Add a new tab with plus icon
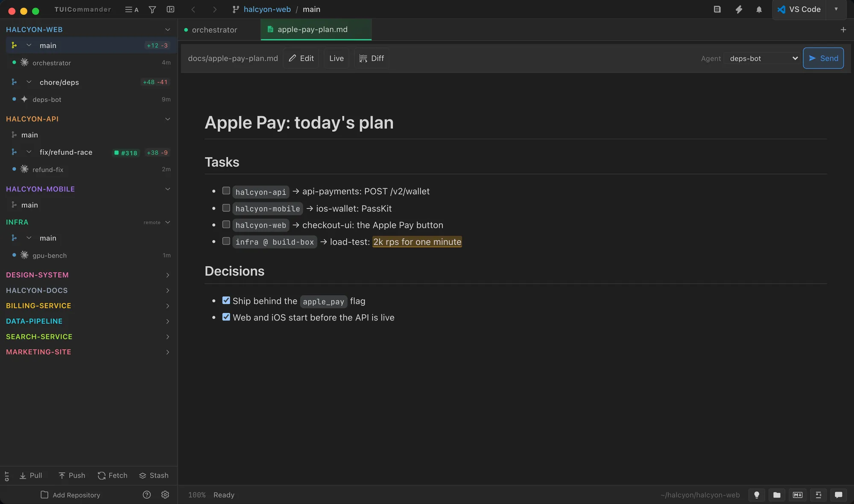The width and height of the screenshot is (854, 504). click(x=843, y=29)
